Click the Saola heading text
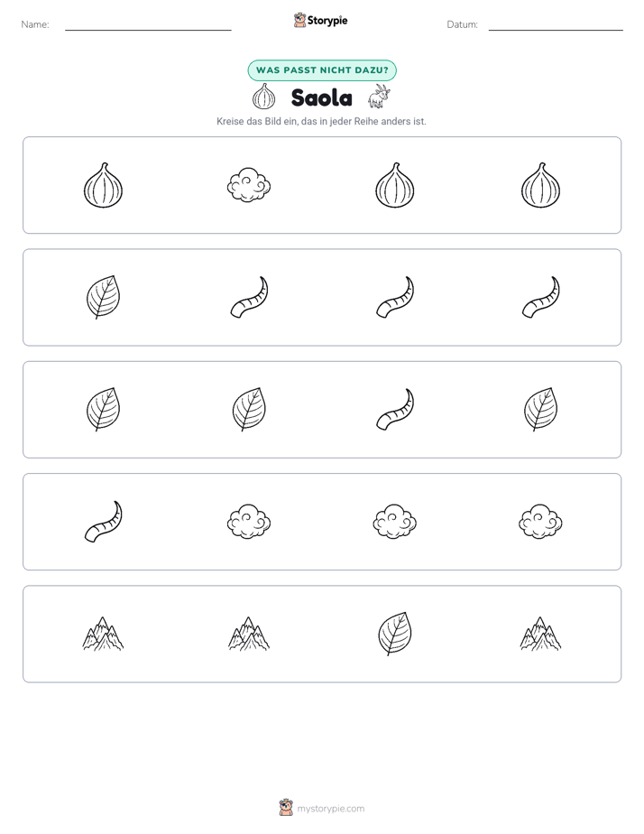 [321, 97]
